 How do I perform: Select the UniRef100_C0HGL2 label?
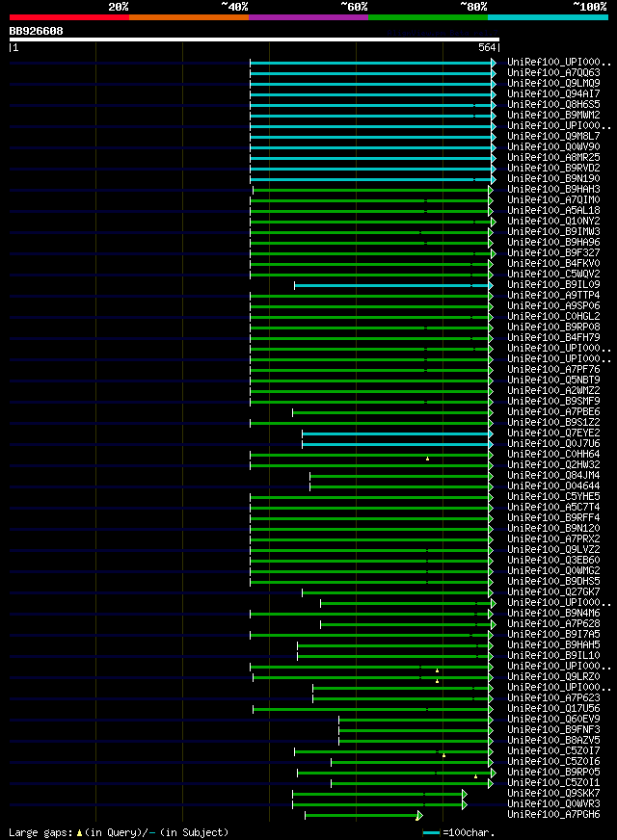(x=553, y=317)
